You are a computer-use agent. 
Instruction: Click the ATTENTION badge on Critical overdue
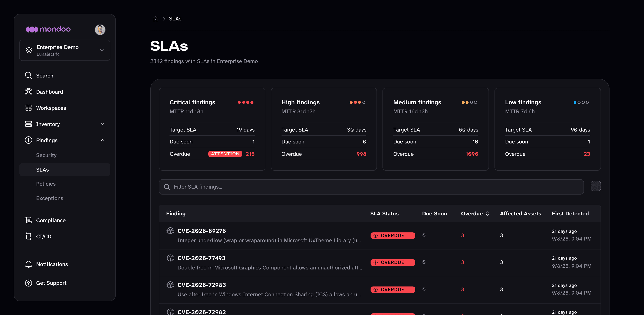[x=225, y=154]
